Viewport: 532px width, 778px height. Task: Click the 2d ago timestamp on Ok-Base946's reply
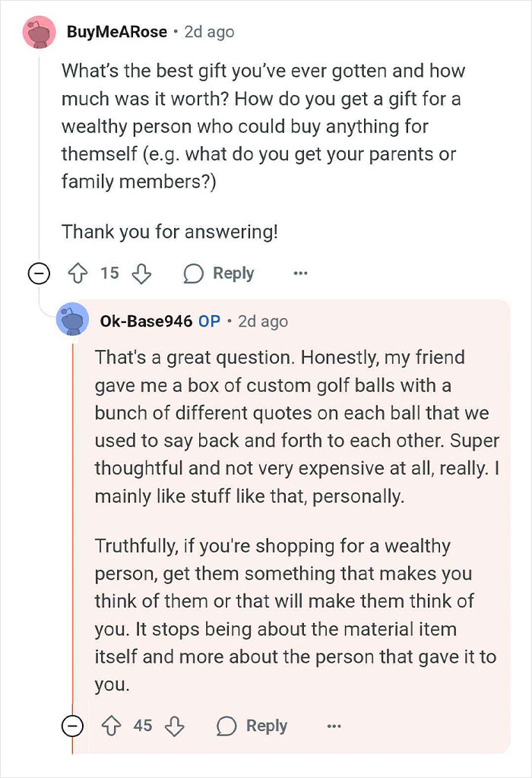[x=263, y=321]
